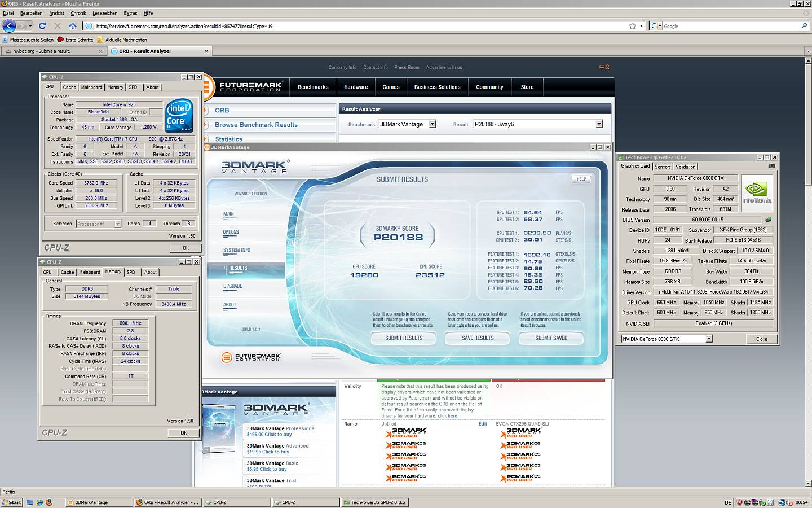Click the GPU-Z BIOS save chip icon

click(768, 220)
